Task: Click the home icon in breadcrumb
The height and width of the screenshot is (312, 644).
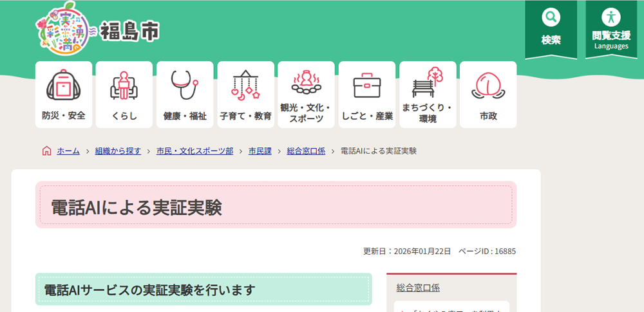Action: (46, 151)
